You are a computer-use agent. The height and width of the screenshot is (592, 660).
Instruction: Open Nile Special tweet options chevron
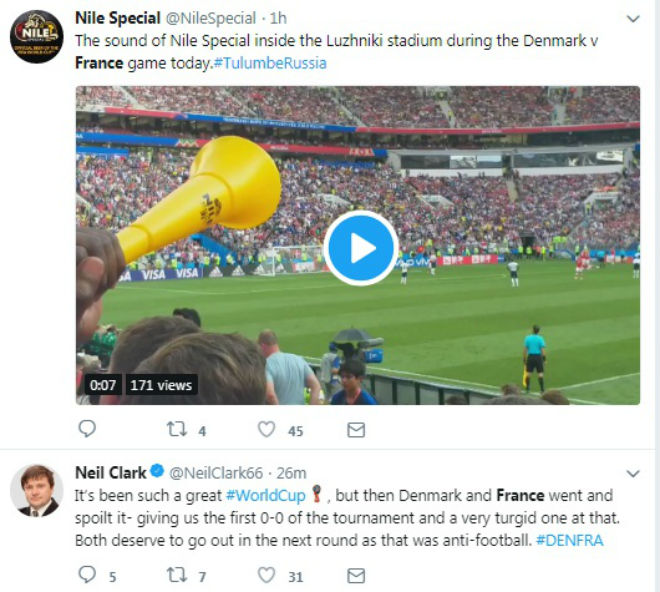[632, 19]
